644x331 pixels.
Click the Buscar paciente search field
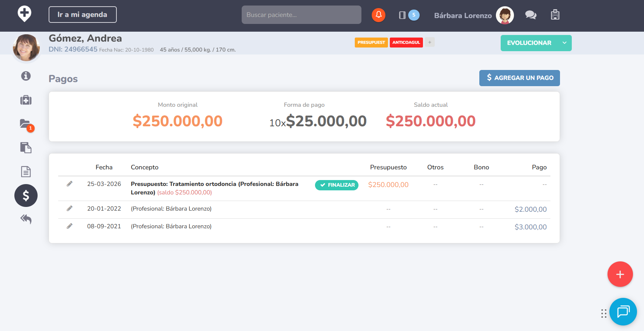pos(301,15)
